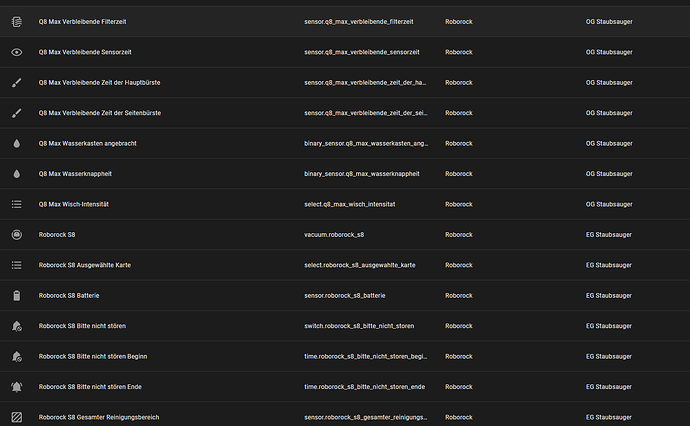Click the bell icon for Roborock S8 Bitte nicht stören
The image size is (690, 426).
(x=17, y=326)
